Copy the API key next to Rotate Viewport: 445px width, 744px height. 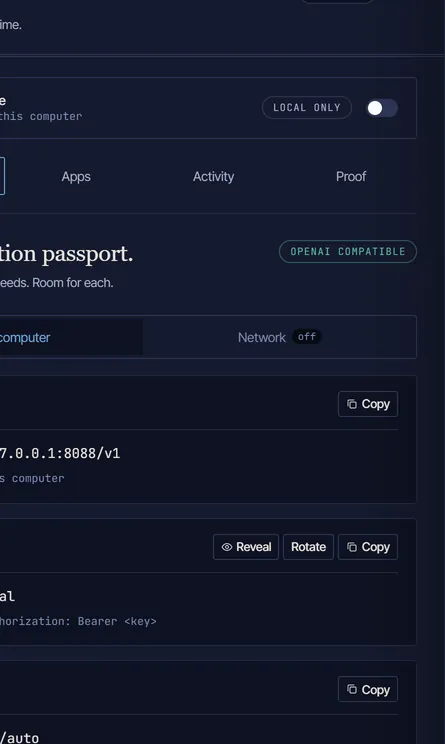click(368, 547)
